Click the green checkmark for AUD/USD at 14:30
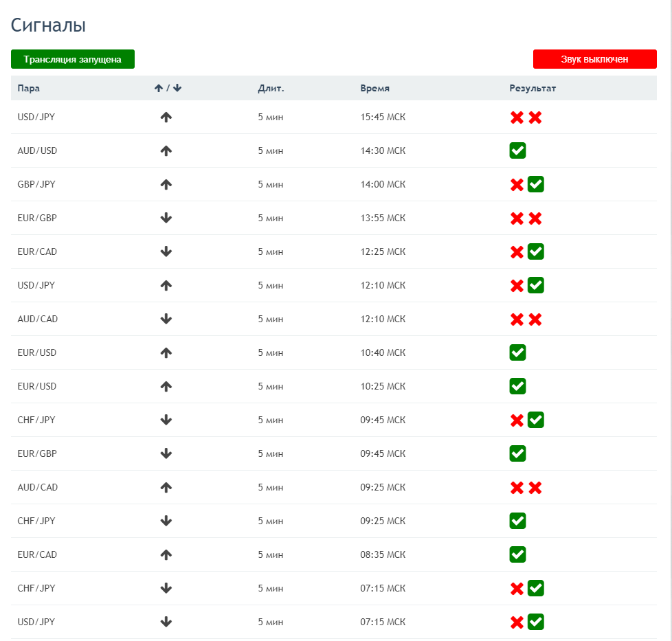The width and height of the screenshot is (672, 641). pos(517,151)
